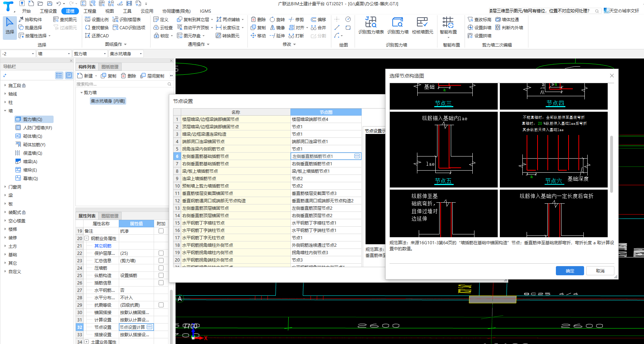Click the 打断 tool
The image size is (644, 344).
point(296,36)
